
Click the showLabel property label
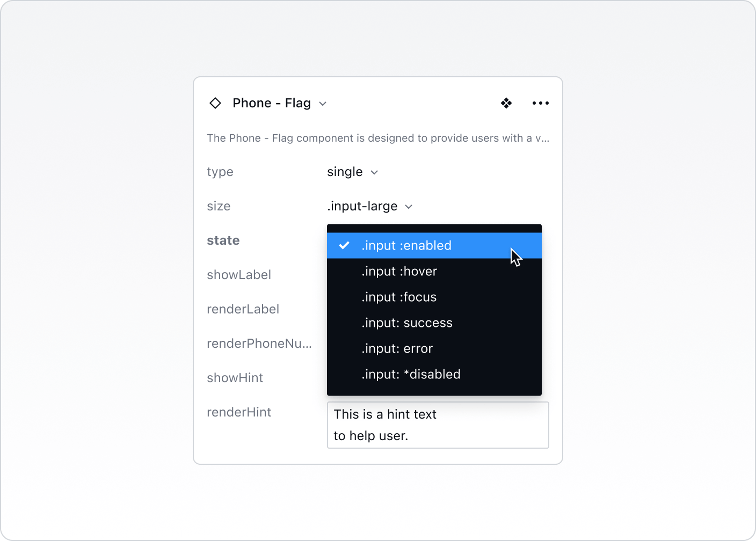pos(239,275)
